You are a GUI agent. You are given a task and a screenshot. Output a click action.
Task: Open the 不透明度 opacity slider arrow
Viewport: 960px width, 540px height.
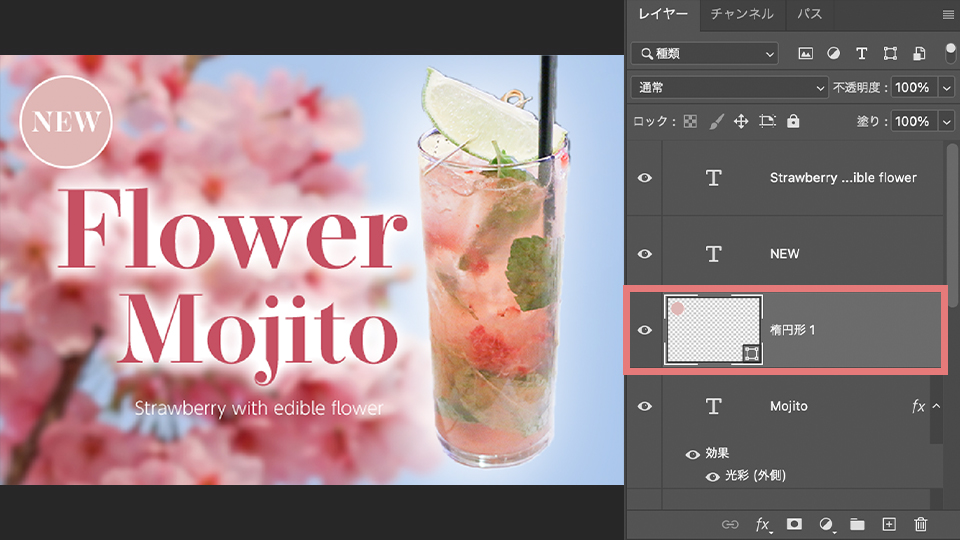click(947, 88)
